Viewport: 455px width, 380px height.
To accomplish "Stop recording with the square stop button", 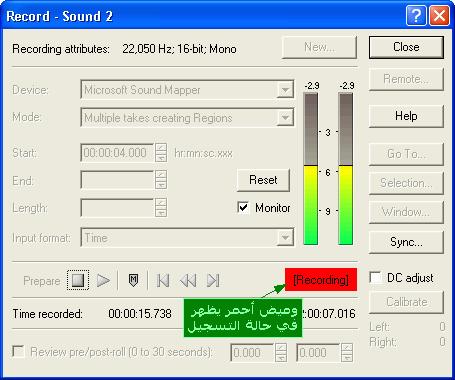I will (x=78, y=280).
